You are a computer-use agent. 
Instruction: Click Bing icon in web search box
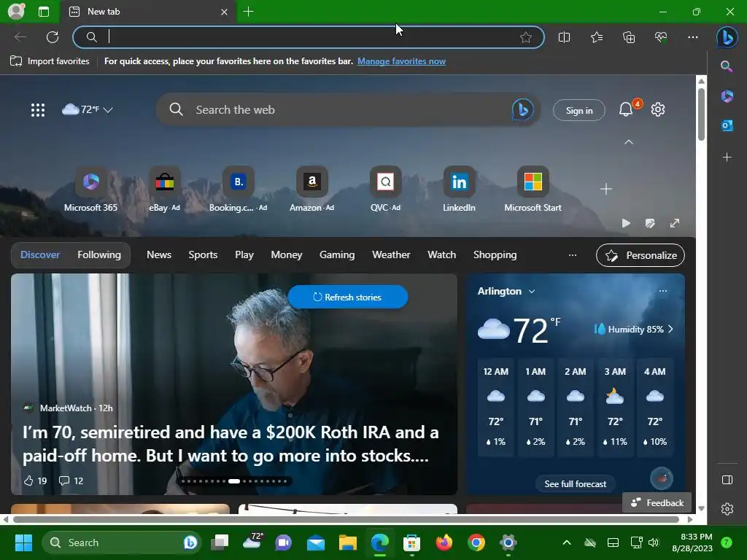click(522, 110)
